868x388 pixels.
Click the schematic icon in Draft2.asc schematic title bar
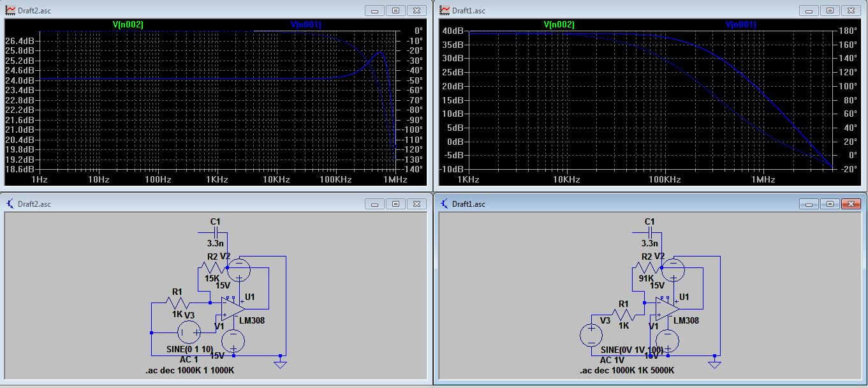pos(11,204)
